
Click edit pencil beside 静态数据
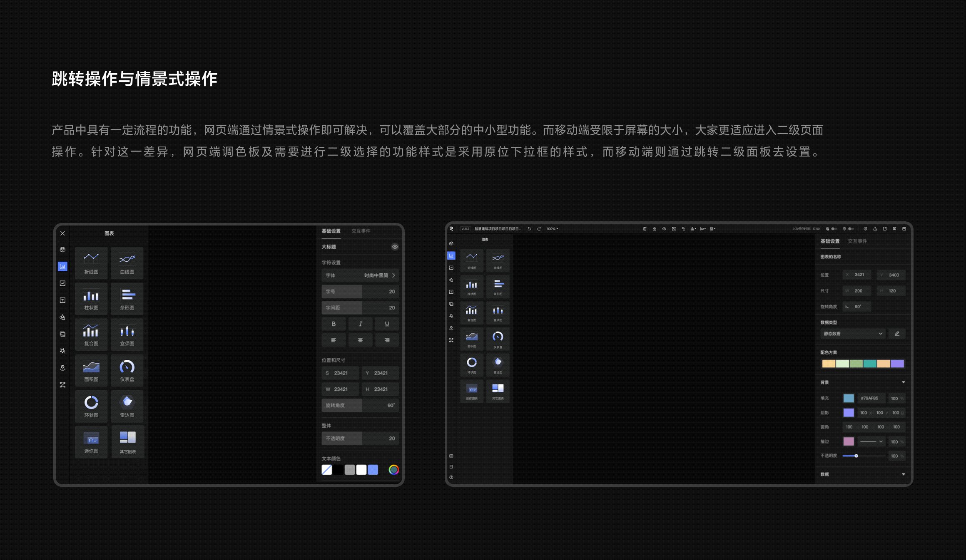(897, 334)
